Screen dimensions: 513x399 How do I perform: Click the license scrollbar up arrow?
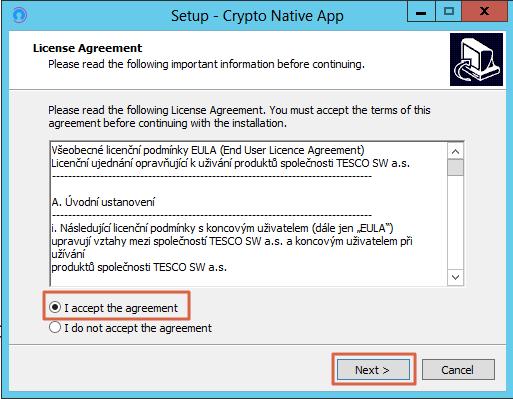coord(455,151)
